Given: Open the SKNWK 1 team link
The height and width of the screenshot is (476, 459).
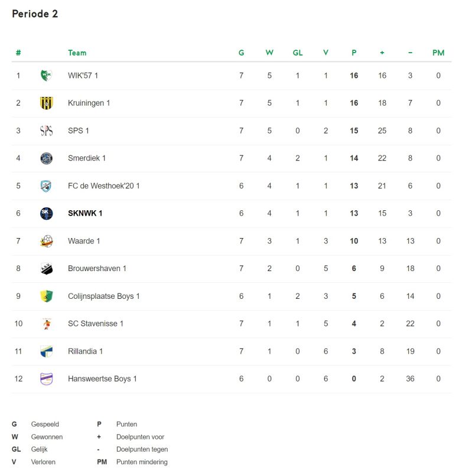Looking at the screenshot, I should pos(85,213).
